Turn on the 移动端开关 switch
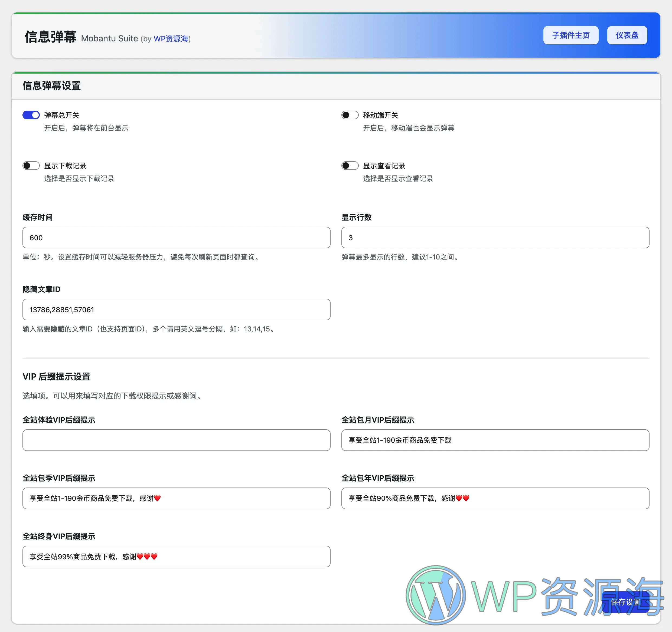672x632 pixels. tap(350, 115)
